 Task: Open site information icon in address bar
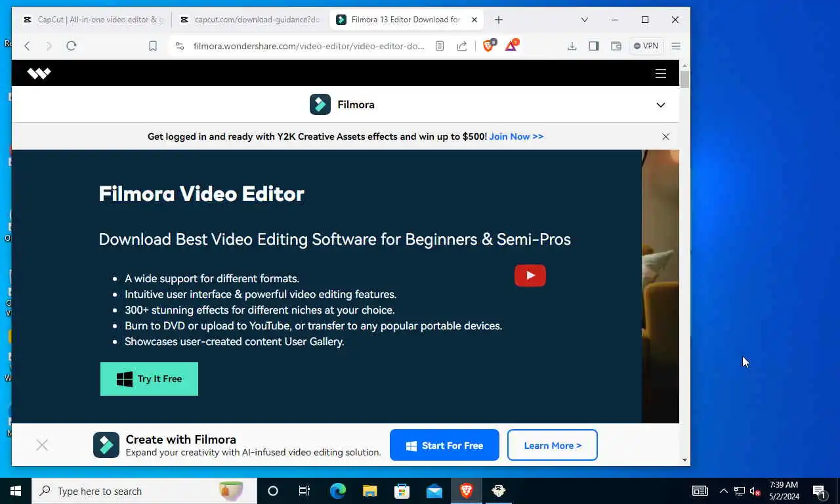click(x=179, y=46)
